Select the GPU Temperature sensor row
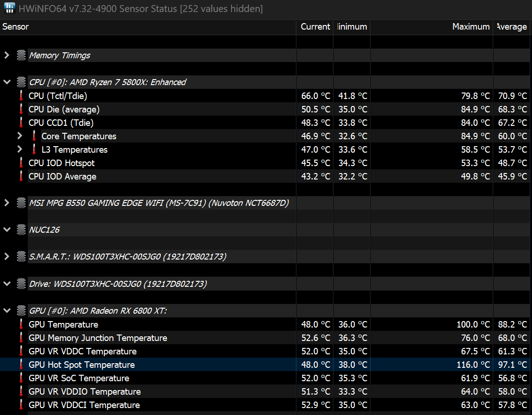The height and width of the screenshot is (415, 532). pos(266,324)
